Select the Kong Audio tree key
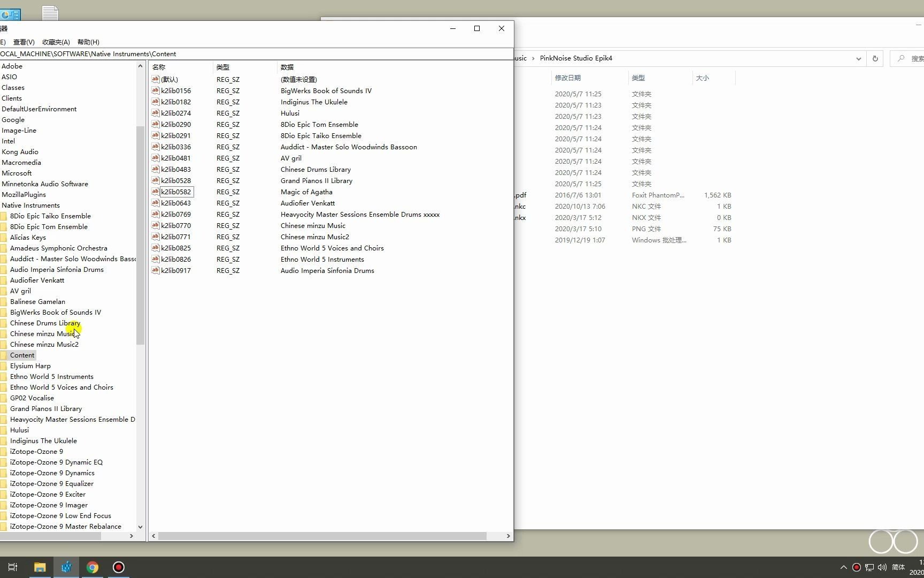Screen dimensions: 924x578 click(x=20, y=152)
